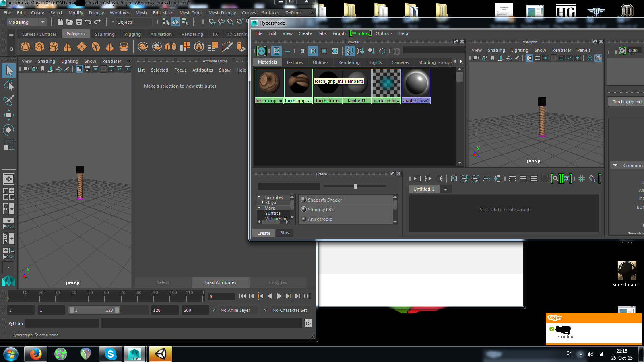Choose the Paint selection tool in toolbox
Screen dimensions: 644x362
point(9,100)
